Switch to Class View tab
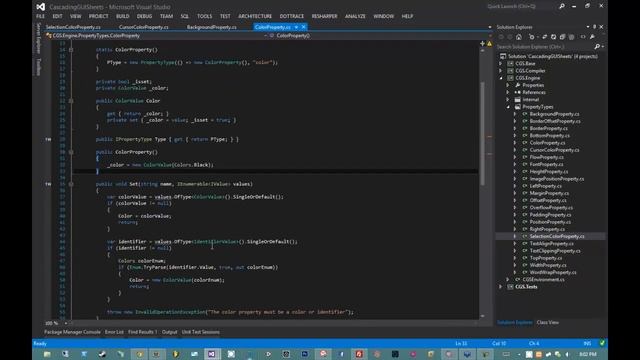This screenshot has width=640, height=360. 548,322
